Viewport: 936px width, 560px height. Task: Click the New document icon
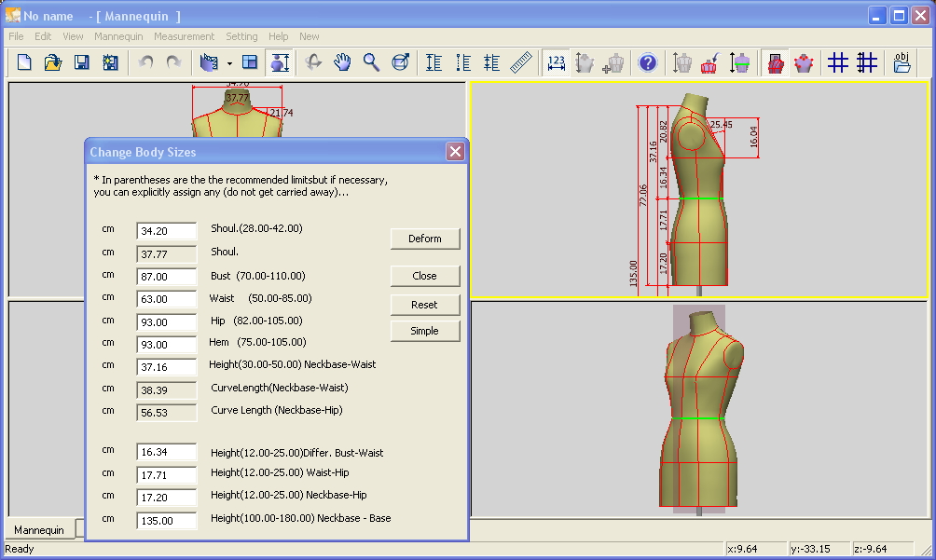(x=24, y=62)
